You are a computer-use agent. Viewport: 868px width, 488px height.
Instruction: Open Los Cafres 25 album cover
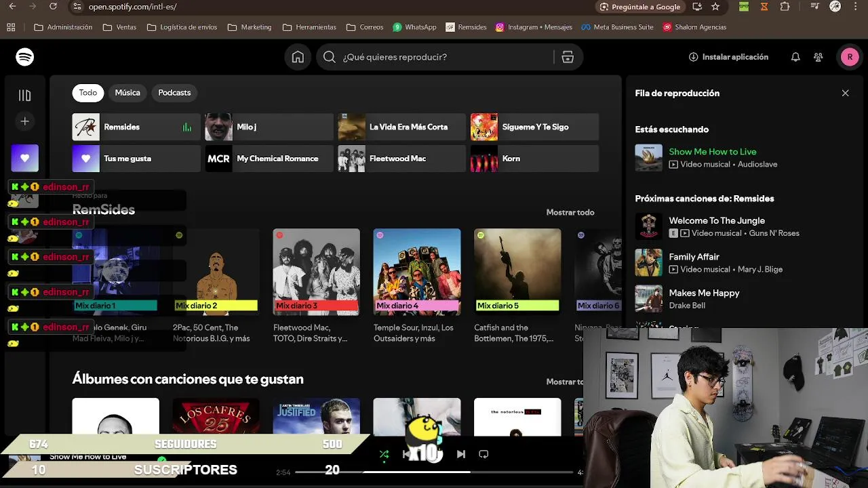[x=216, y=417]
